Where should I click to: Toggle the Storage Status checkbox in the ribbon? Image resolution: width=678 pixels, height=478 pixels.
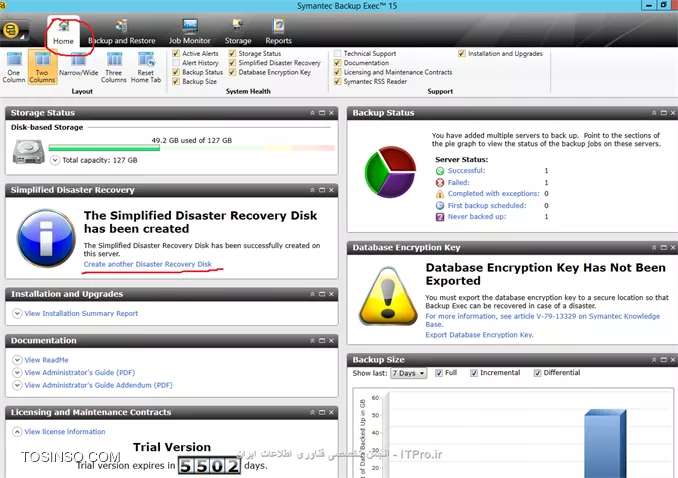coord(233,54)
